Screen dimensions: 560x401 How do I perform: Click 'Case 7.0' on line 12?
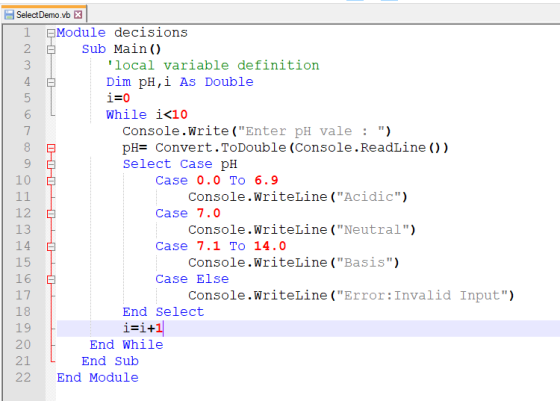188,214
